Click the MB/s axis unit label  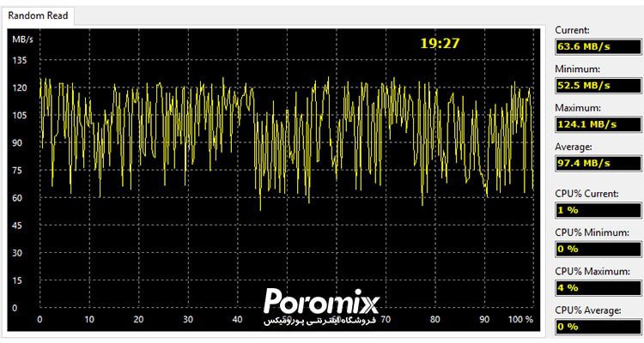point(22,39)
